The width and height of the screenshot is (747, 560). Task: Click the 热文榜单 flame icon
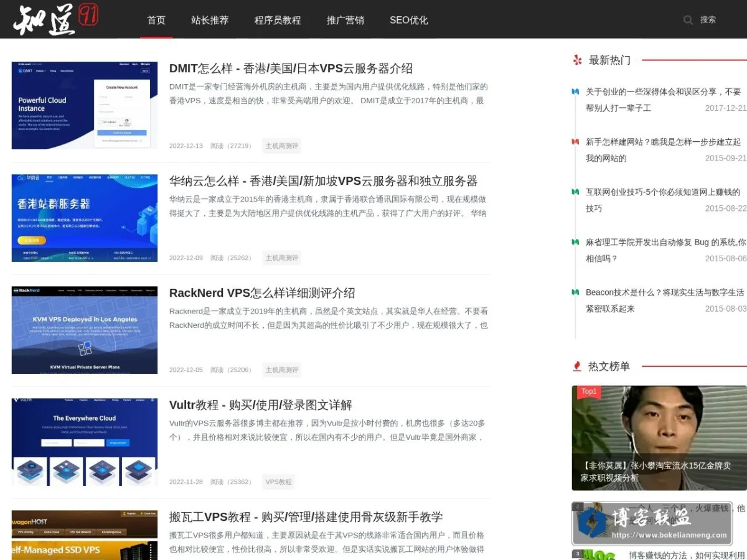click(577, 366)
